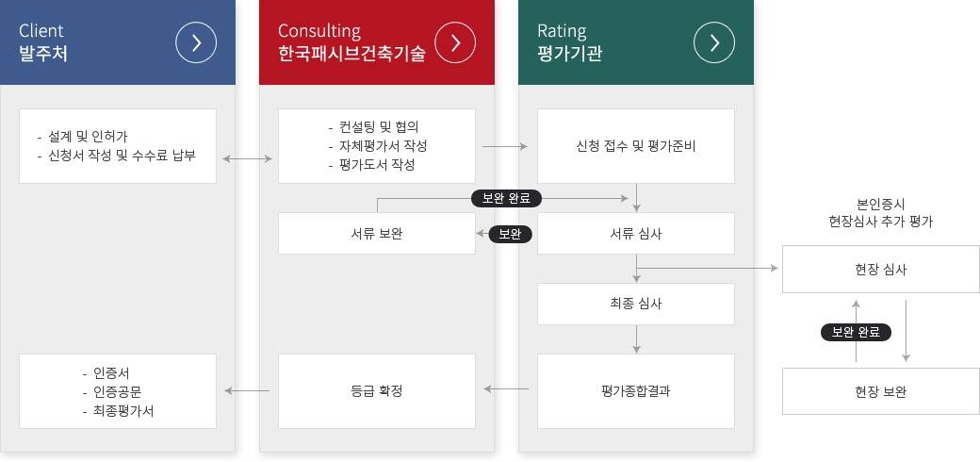980x462 pixels.
Task: Click the Rating header arrow circle icon
Action: point(714,42)
